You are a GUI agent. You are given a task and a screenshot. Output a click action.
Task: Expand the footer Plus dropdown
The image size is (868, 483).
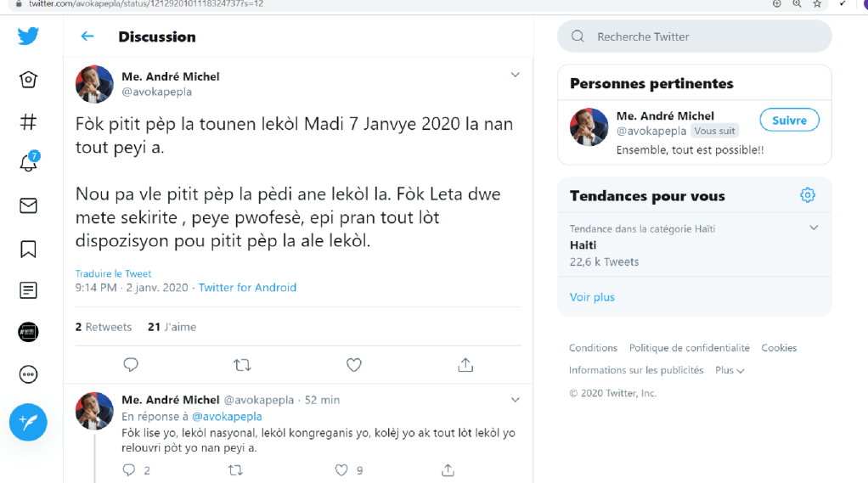(730, 370)
